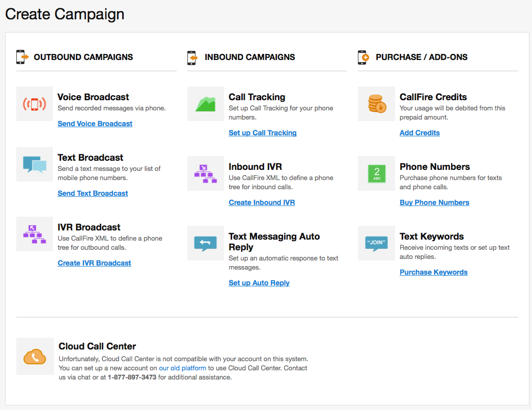Image resolution: width=532 pixels, height=410 pixels.
Task: Click Create IVR Broadcast
Action: click(x=94, y=262)
